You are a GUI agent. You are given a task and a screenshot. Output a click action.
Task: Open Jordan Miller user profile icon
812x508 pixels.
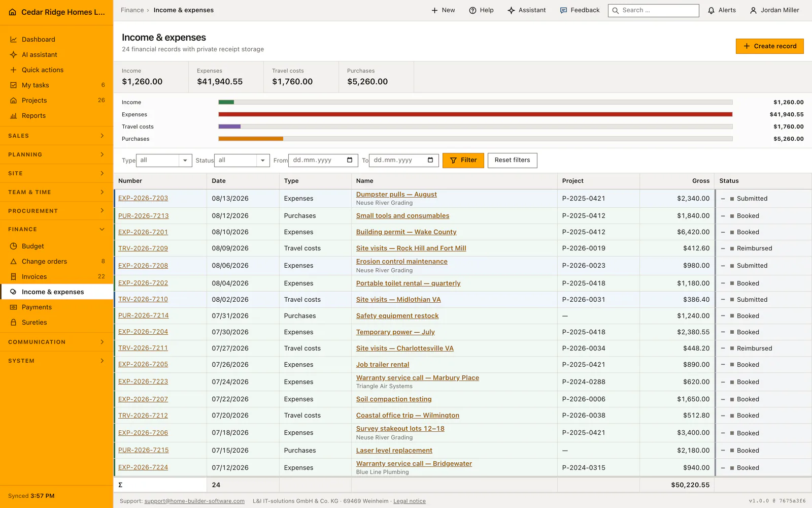coord(754,10)
